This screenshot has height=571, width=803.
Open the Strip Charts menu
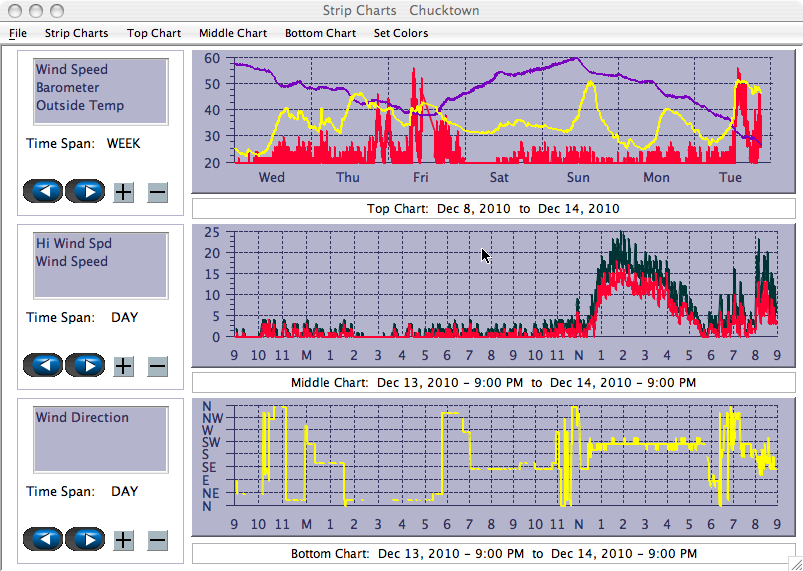(x=76, y=33)
